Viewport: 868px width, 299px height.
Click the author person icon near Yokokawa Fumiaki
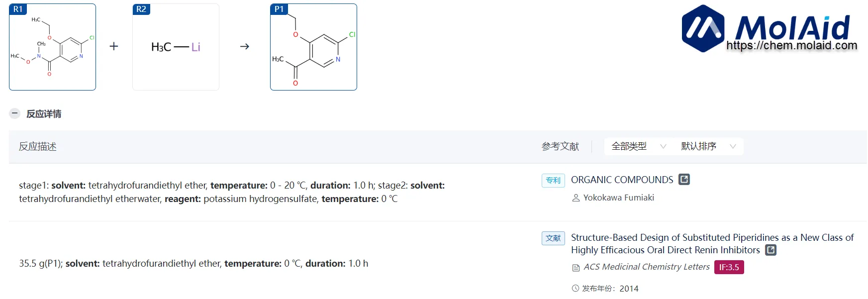(x=576, y=198)
